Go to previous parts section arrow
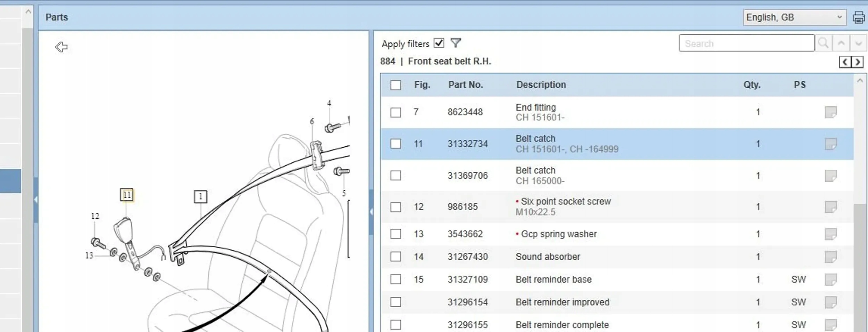Screen dimensions: 868x332 click(845, 62)
